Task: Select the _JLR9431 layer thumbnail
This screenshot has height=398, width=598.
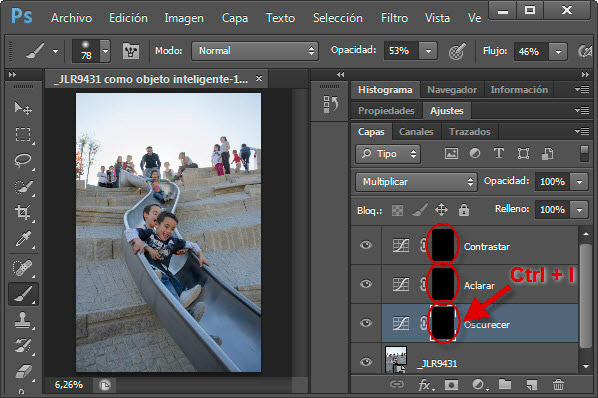Action: 396,359
